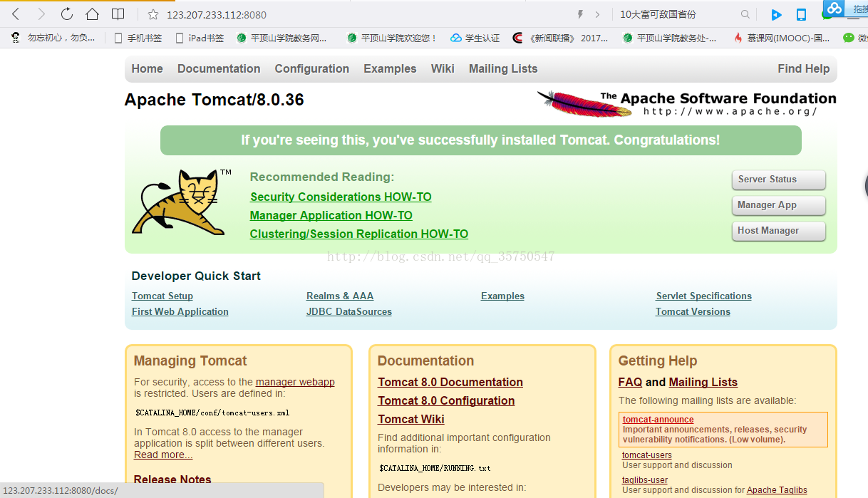Screen dimensions: 868x498
Task: Click the blue mobile phone extension icon
Action: tap(801, 14)
